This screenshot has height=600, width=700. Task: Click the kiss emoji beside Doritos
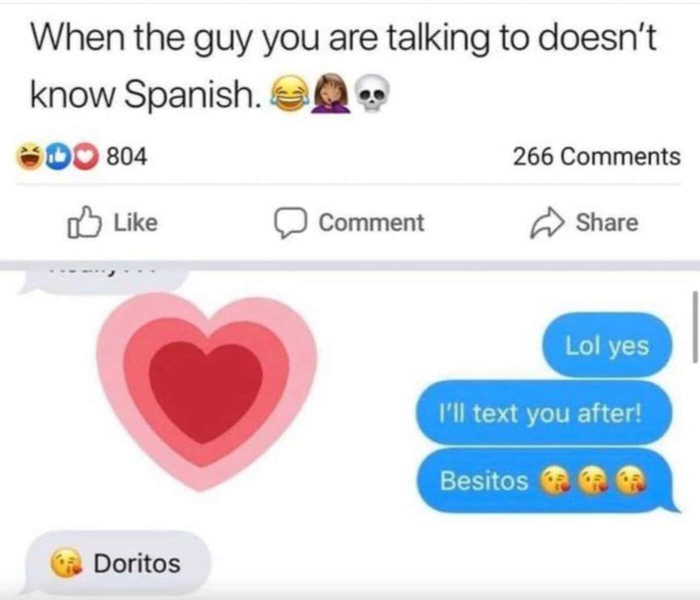click(x=66, y=564)
